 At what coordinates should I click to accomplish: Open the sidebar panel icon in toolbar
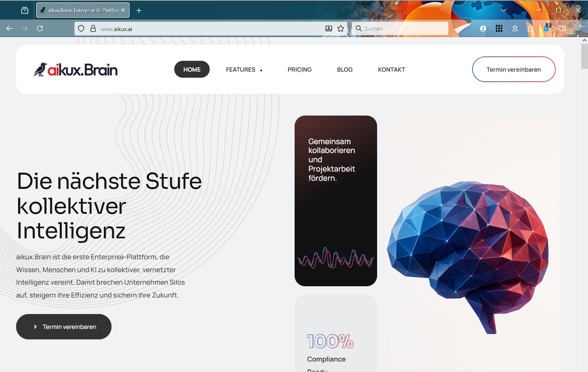(x=562, y=28)
